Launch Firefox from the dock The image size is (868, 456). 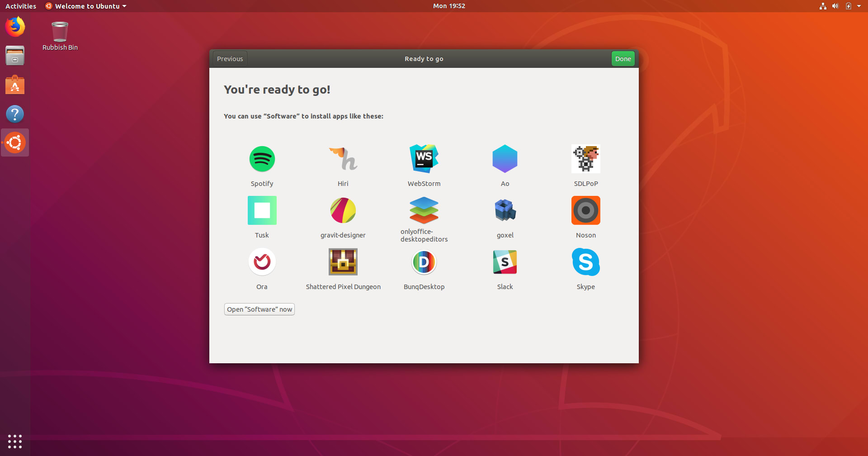15,27
